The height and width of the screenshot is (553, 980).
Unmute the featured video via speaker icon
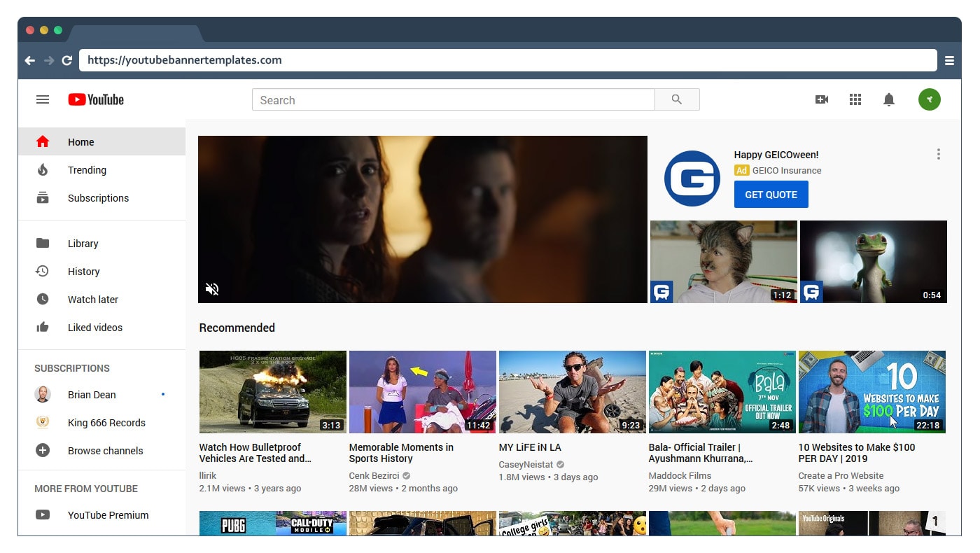(212, 288)
